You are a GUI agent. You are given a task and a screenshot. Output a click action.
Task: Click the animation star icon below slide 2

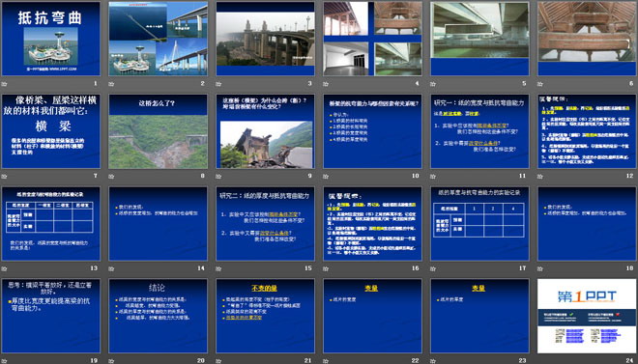click(x=111, y=84)
